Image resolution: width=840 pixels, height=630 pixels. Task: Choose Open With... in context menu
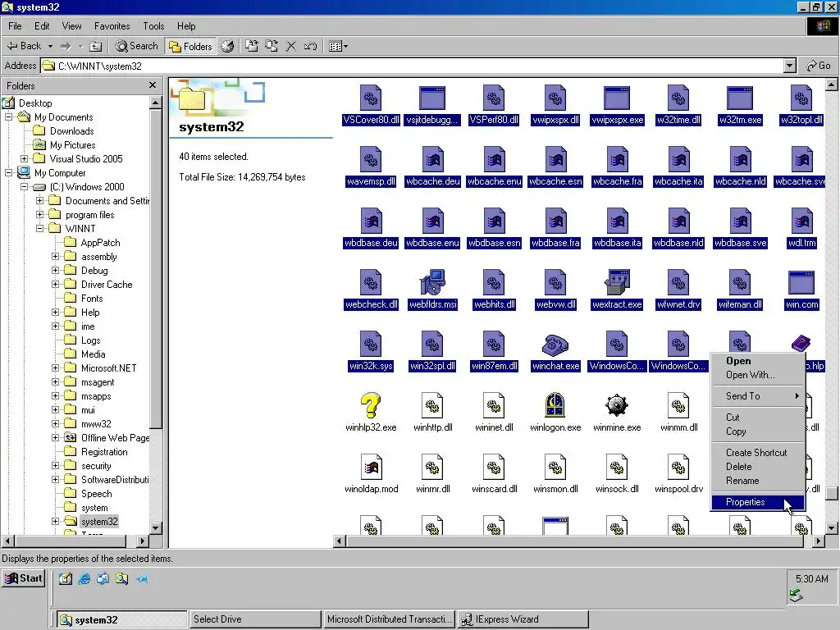pos(757,375)
